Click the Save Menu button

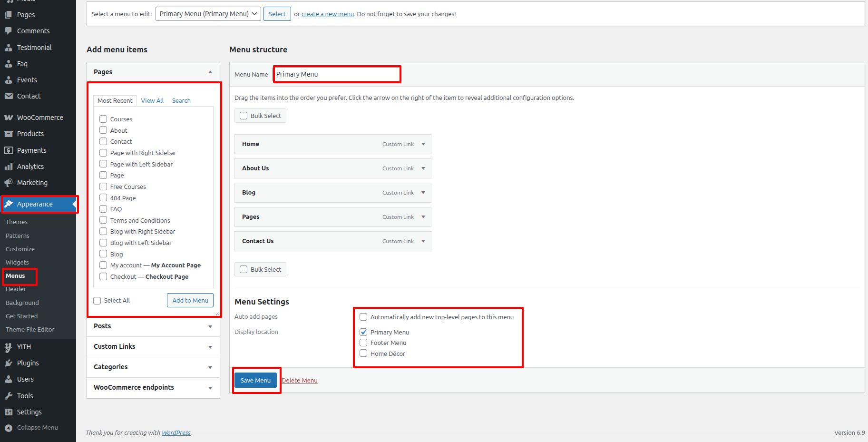click(x=255, y=380)
